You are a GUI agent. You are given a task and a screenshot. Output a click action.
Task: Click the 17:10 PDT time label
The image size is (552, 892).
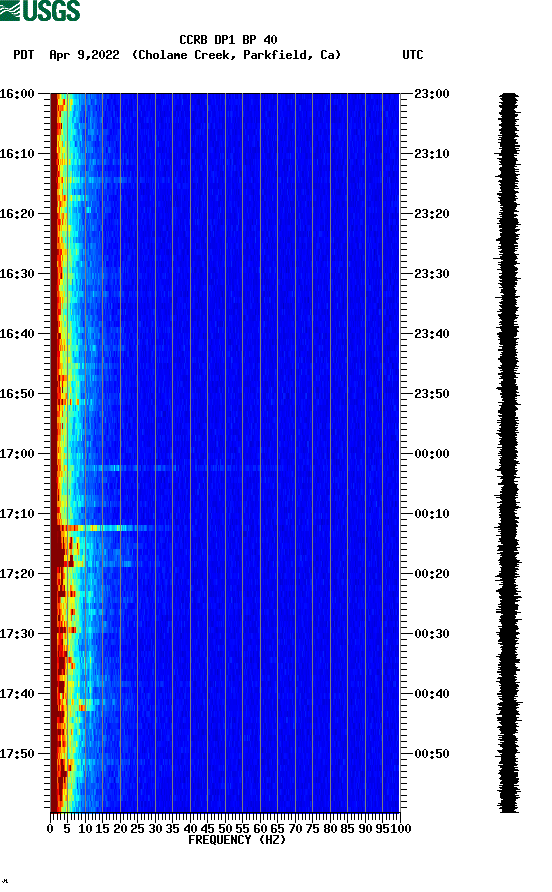point(17,514)
